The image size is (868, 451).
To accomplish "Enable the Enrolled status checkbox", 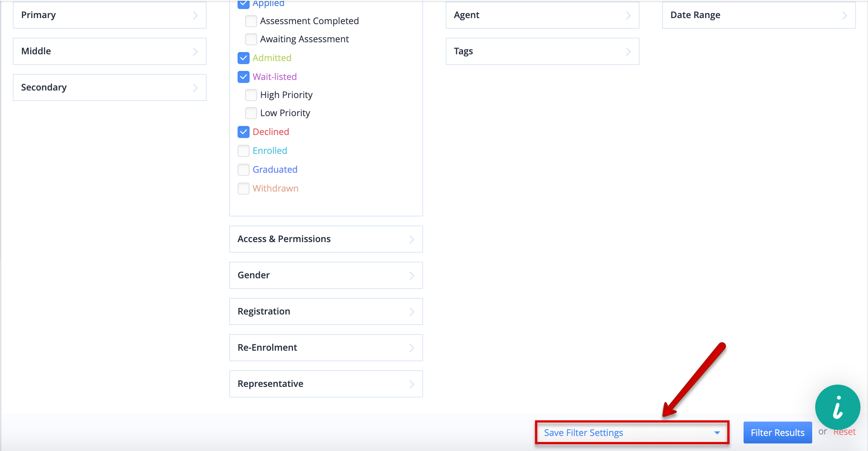I will (244, 151).
